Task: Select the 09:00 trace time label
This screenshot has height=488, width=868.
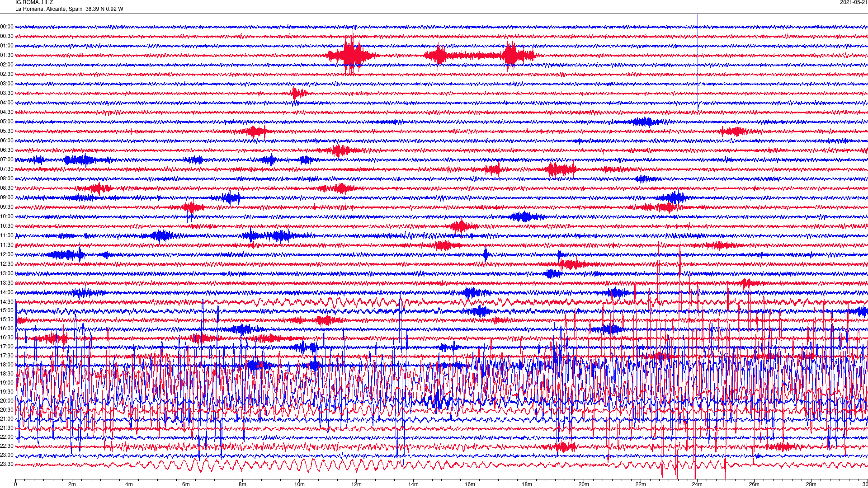Action: [x=7, y=197]
